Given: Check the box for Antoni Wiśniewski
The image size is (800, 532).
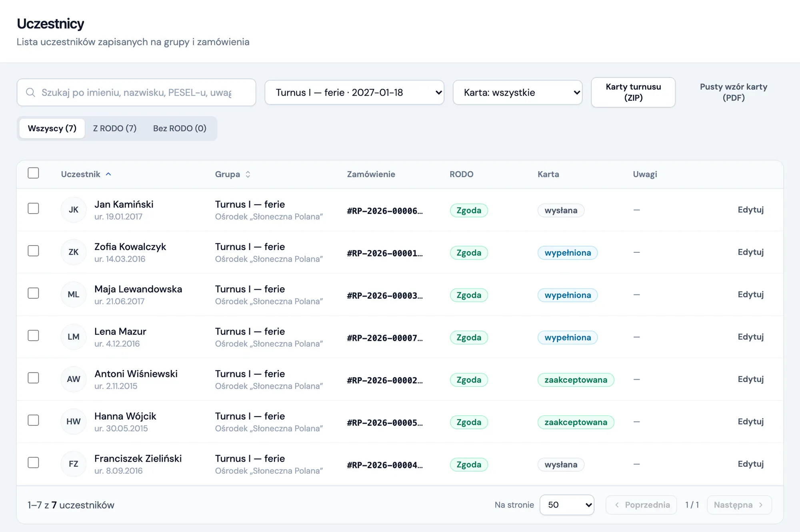Looking at the screenshot, I should click(33, 378).
